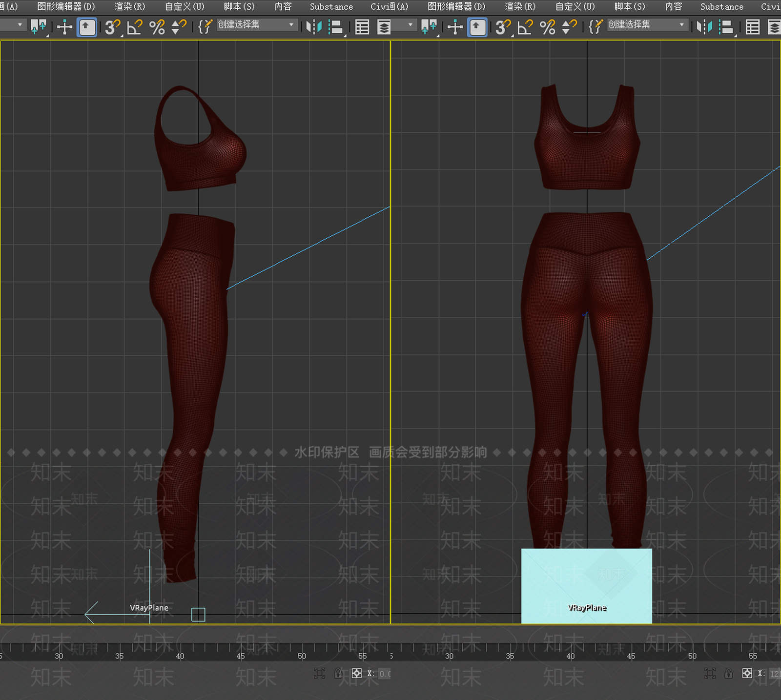The width and height of the screenshot is (781, 700).
Task: Open 脚本(S) menu in left window
Action: click(239, 6)
